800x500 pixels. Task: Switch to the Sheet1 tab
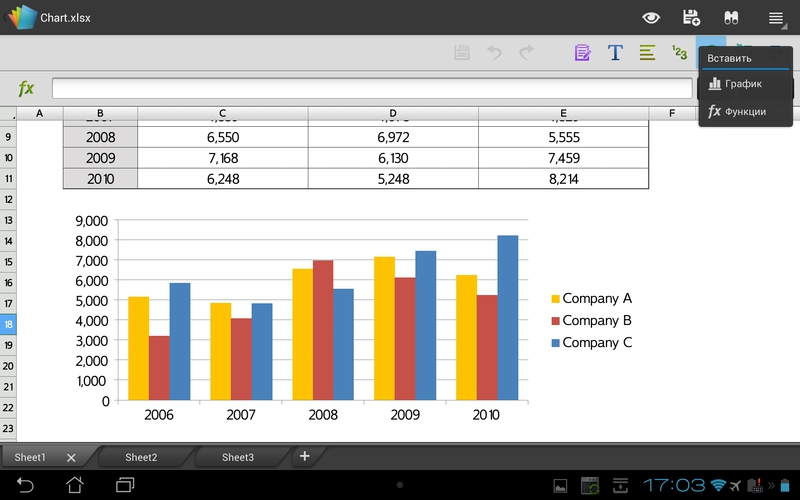[30, 457]
